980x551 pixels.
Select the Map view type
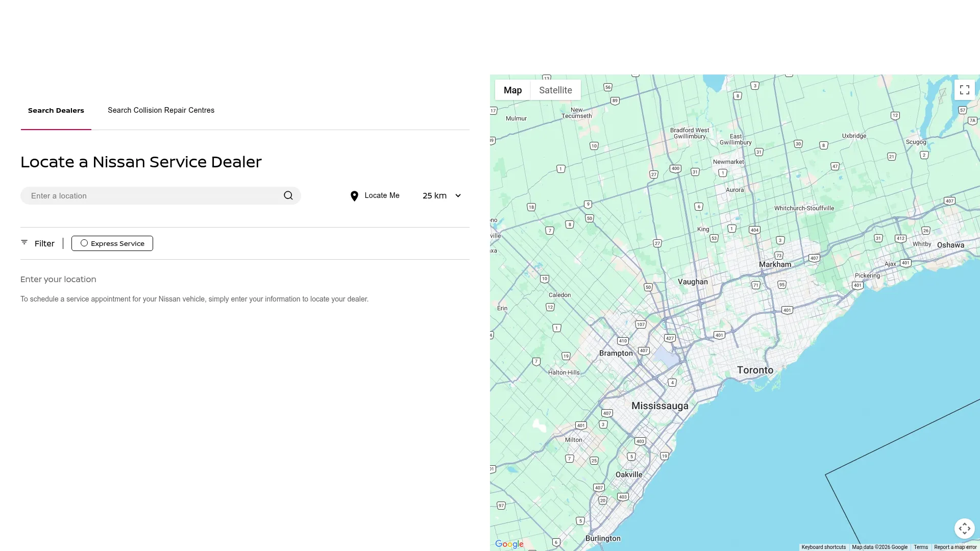[512, 90]
